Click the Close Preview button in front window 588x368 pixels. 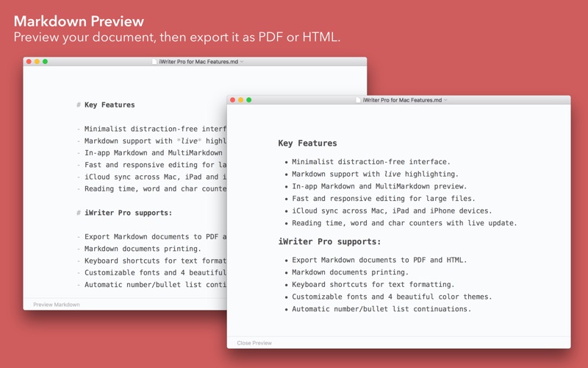254,343
